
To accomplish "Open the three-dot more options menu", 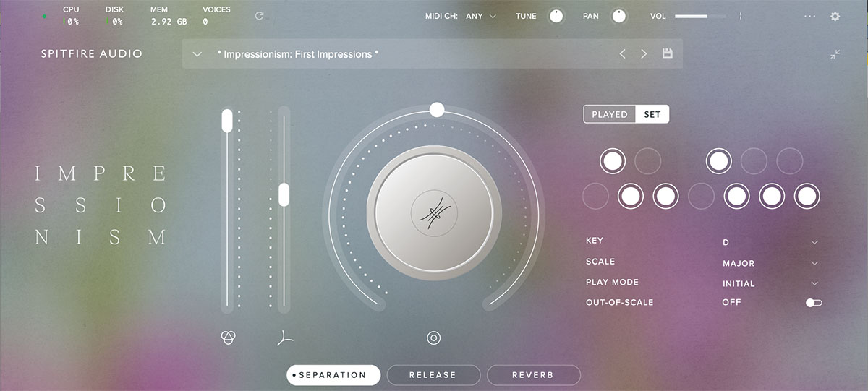I will tap(809, 16).
